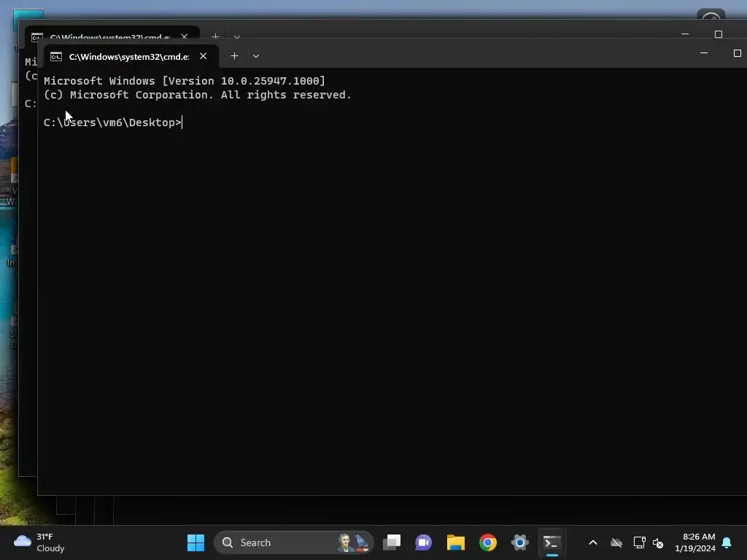Click the muted volume tray icon

[x=659, y=542]
